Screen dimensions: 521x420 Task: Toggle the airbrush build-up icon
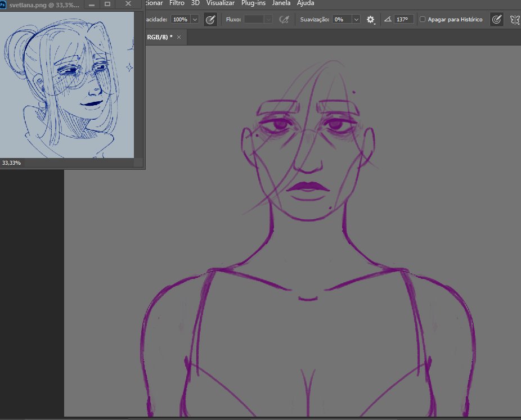(x=284, y=20)
